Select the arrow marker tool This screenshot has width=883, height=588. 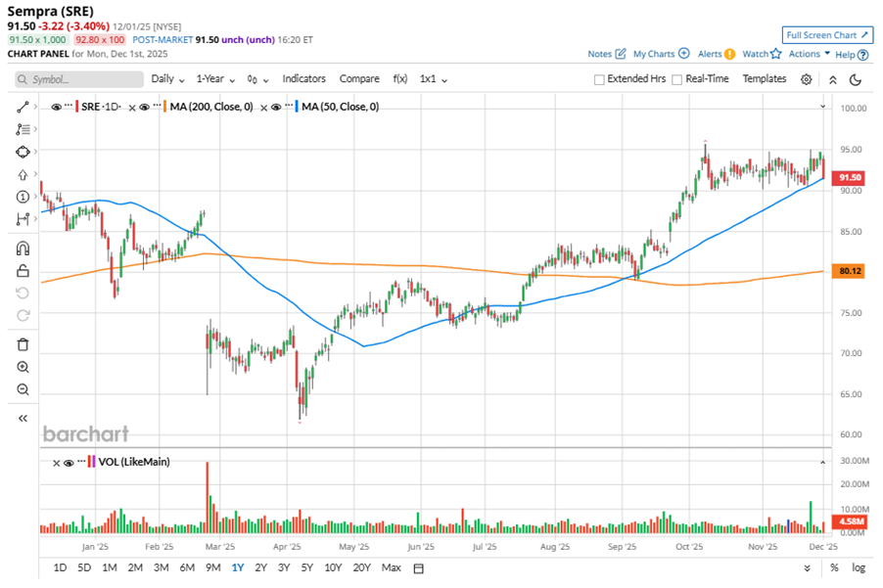(23, 174)
